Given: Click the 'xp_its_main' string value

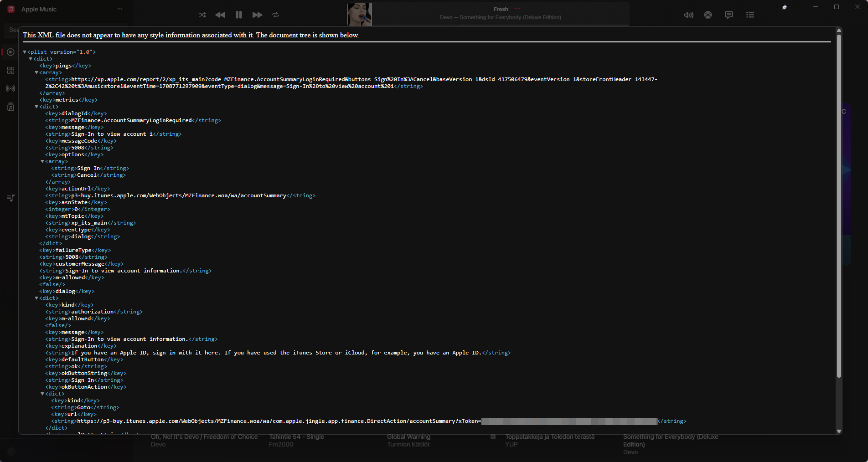Looking at the screenshot, I should coord(89,223).
